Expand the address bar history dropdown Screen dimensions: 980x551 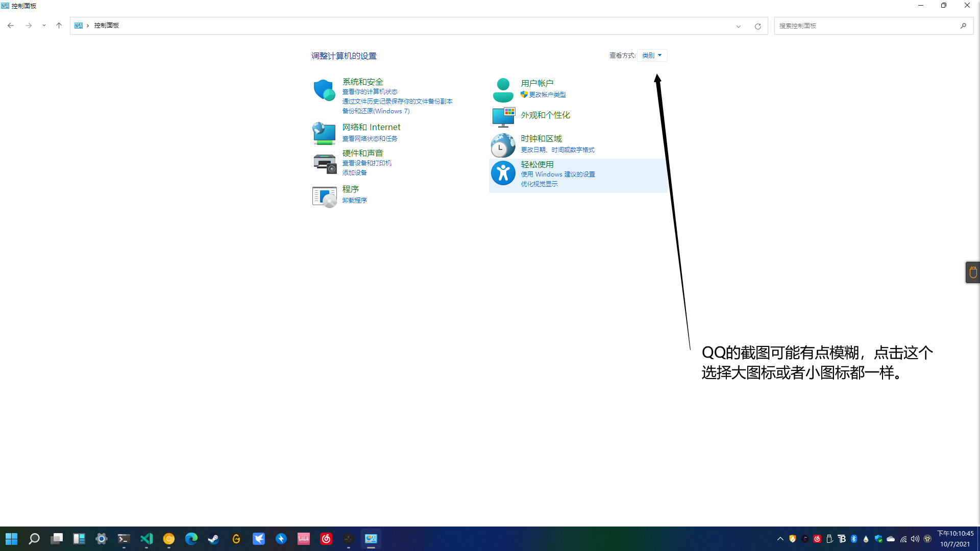pyautogui.click(x=738, y=26)
